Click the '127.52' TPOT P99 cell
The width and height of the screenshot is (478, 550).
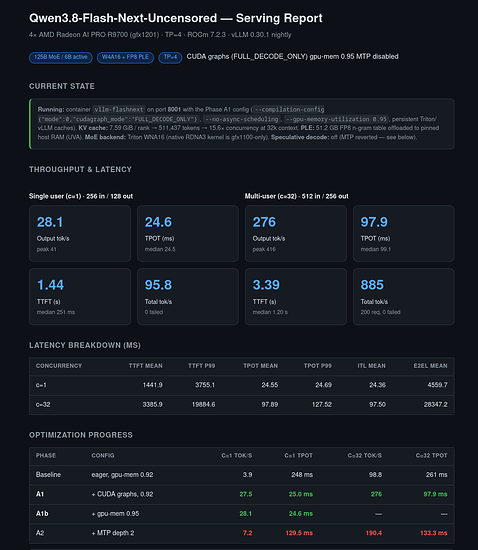(x=322, y=405)
